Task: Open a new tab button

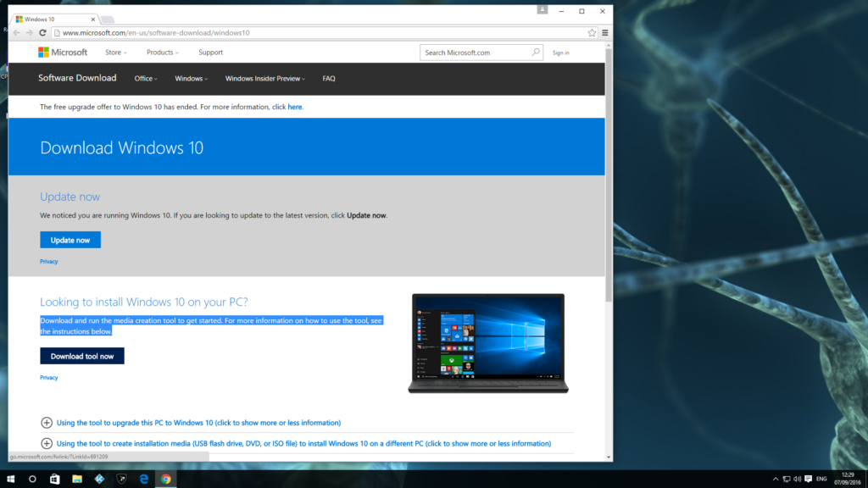Action: click(108, 19)
